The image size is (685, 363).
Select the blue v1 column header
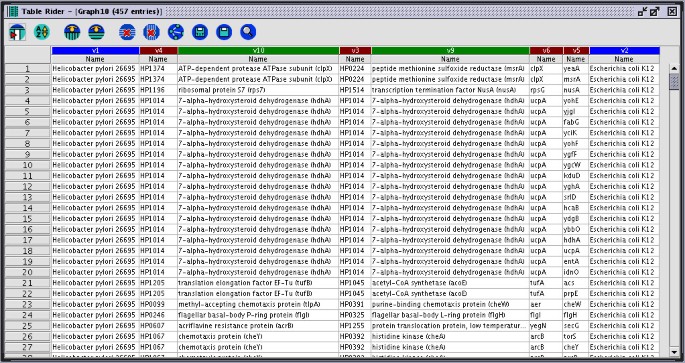point(95,51)
